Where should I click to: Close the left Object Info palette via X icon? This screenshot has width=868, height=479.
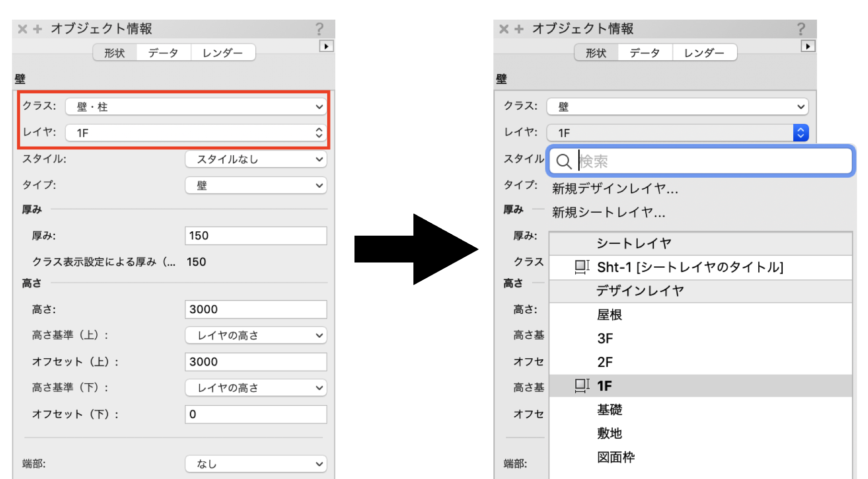[23, 29]
